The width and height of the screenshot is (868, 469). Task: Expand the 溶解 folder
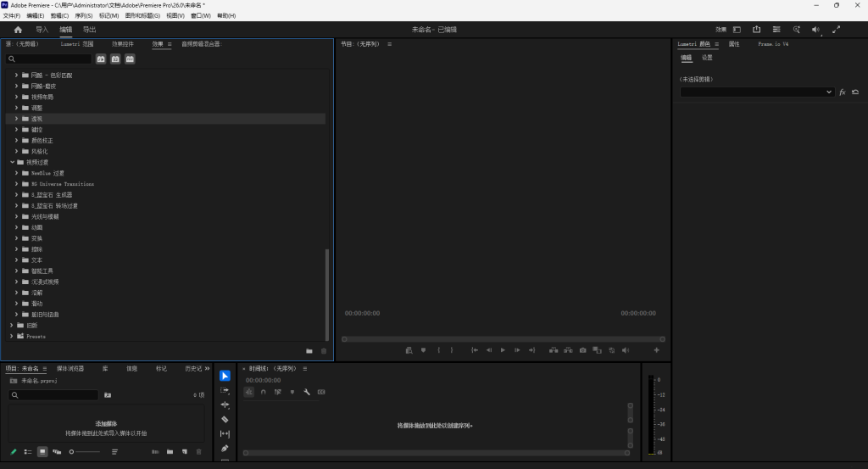point(16,293)
